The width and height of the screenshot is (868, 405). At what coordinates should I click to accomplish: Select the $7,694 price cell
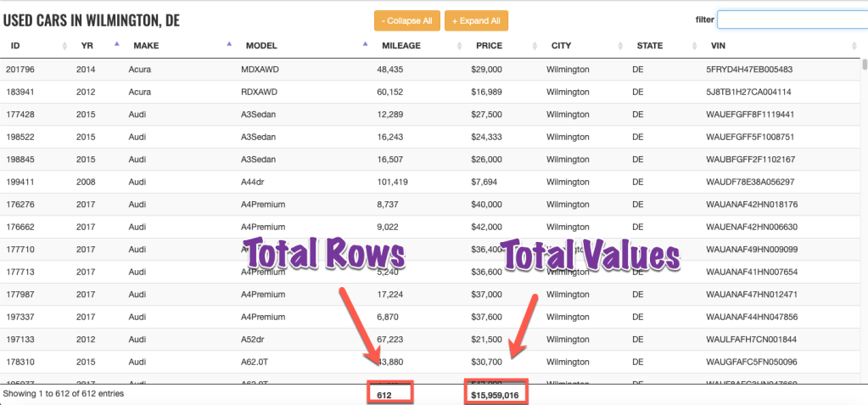pyautogui.click(x=486, y=182)
